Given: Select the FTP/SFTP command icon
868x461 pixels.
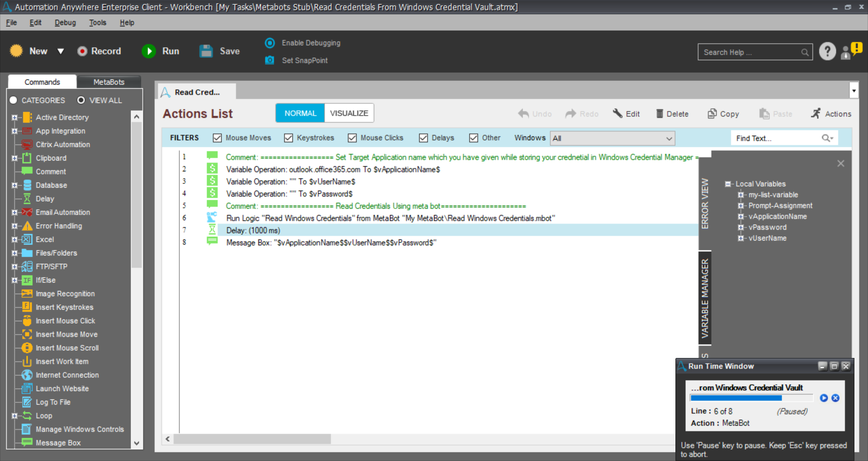Looking at the screenshot, I should (27, 267).
